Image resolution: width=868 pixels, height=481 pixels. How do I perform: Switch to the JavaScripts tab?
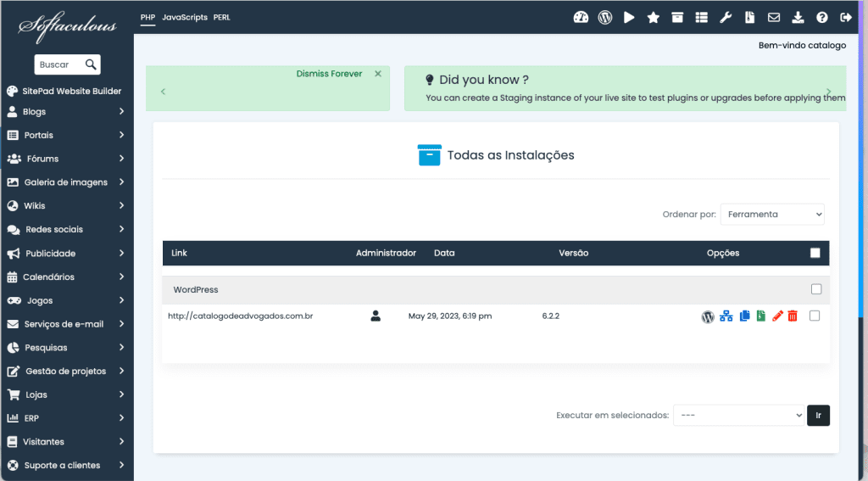point(185,17)
